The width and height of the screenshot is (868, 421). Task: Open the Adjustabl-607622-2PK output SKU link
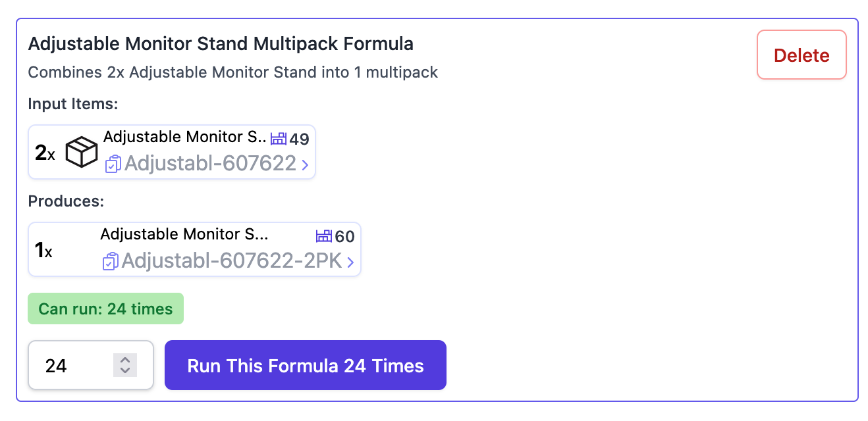tap(232, 261)
